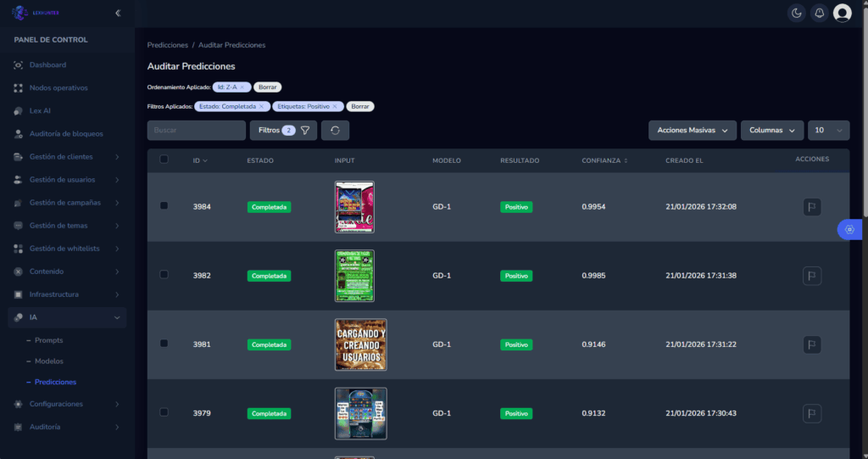Select checkbox for row 3982
Image resolution: width=868 pixels, height=459 pixels.
[x=164, y=275]
